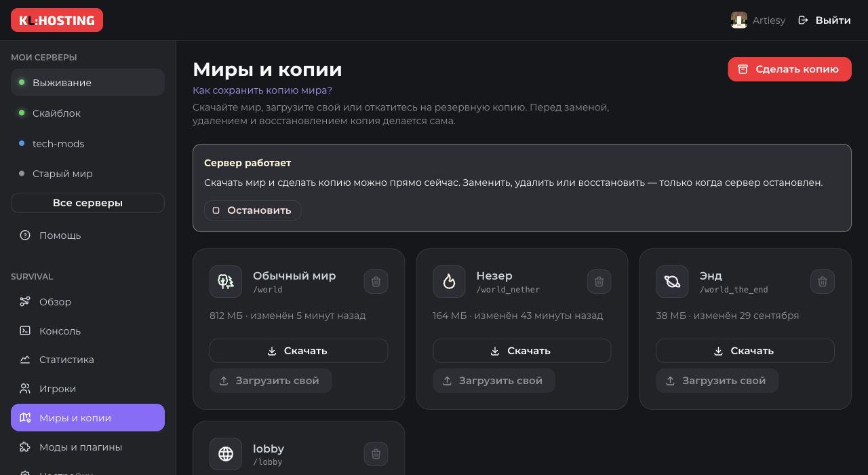This screenshot has width=868, height=475.
Task: Open the Моды и плагины section
Action: tap(87, 447)
